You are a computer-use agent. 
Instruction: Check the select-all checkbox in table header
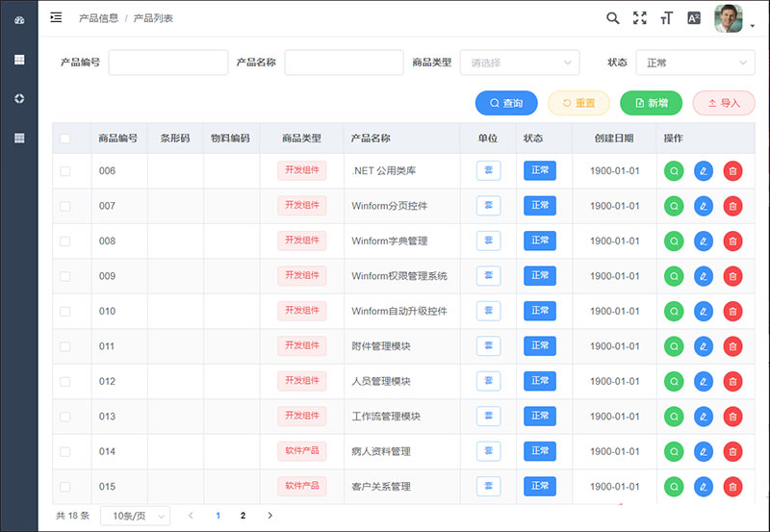coord(65,139)
